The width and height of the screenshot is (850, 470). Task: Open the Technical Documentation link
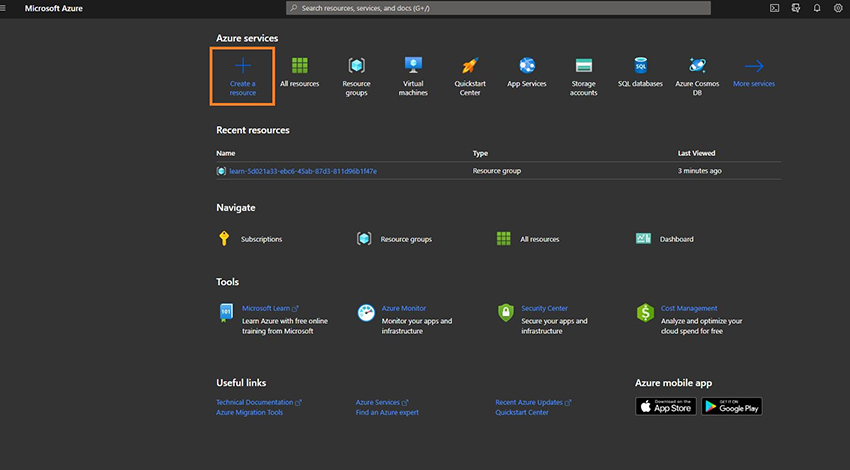click(x=255, y=402)
